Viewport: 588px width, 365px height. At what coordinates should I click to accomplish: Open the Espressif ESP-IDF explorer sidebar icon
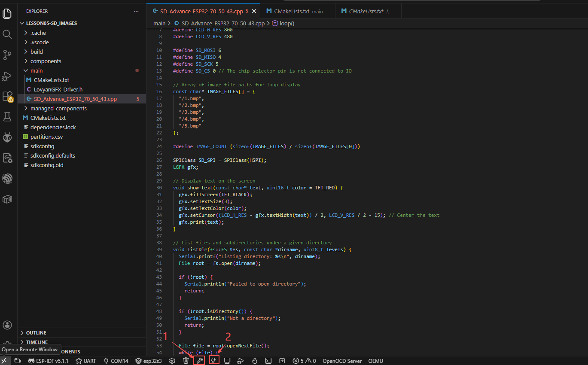click(x=7, y=178)
